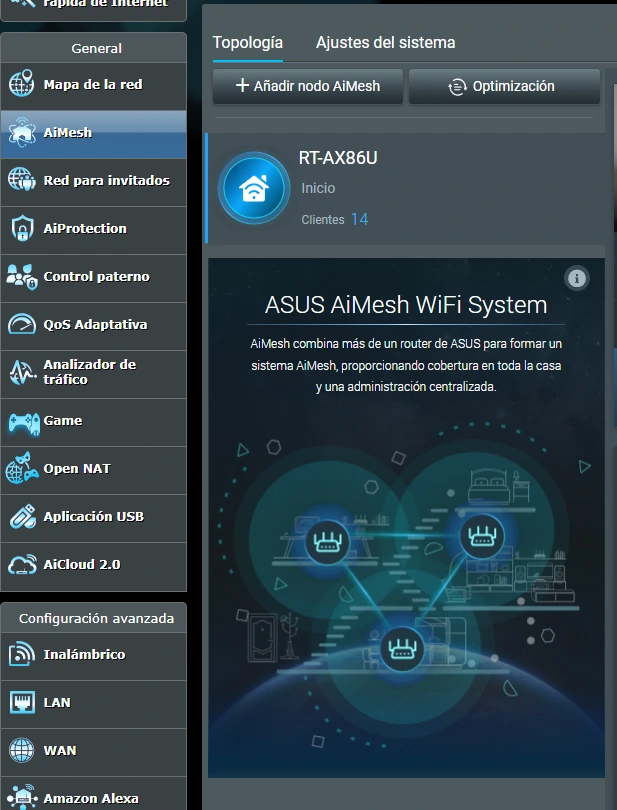617x810 pixels.
Task: Click the Red para invitados globe icon
Action: [22, 180]
